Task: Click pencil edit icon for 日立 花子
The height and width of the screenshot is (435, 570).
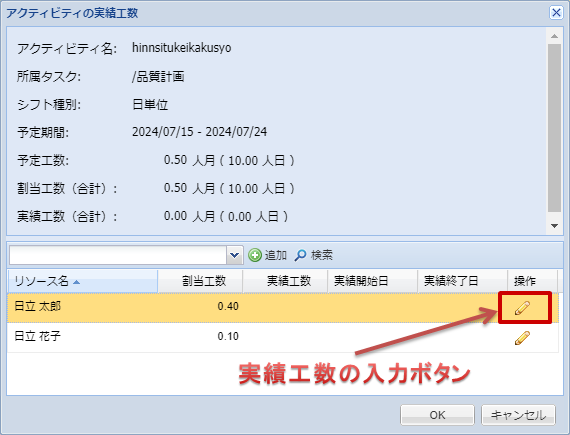Action: [522, 338]
